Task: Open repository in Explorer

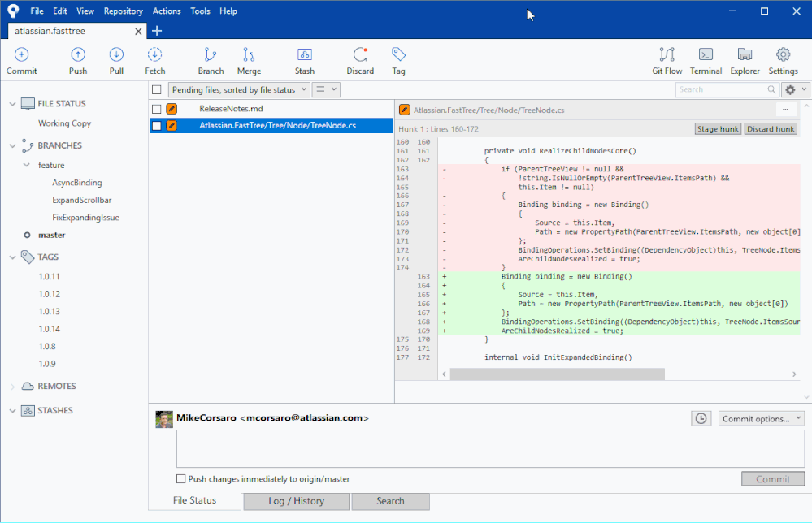Action: click(x=745, y=54)
